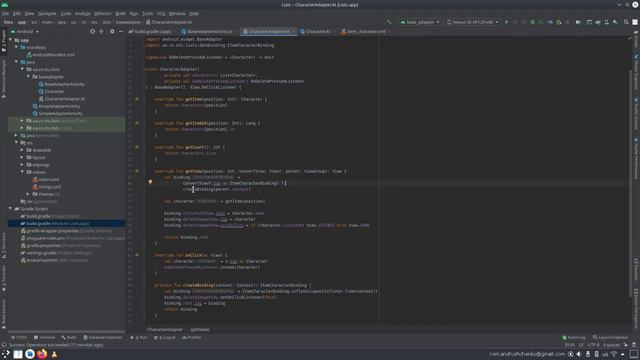Open the Run tool window at the bottom
Image resolution: width=640 pixels, height=360 pixels.
tap(139, 338)
